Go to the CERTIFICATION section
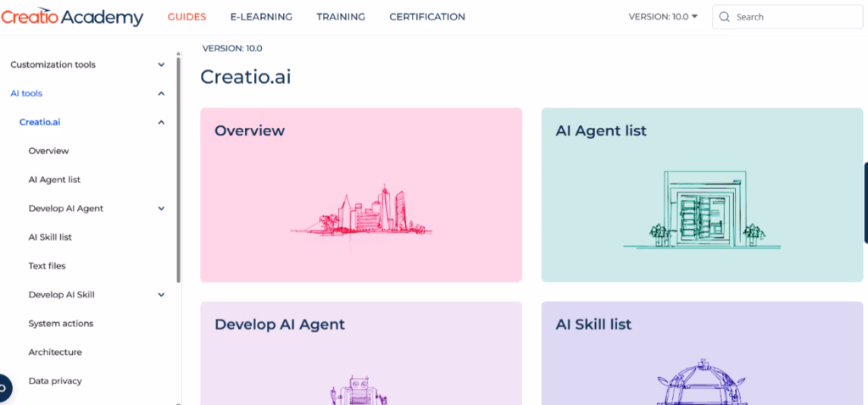The width and height of the screenshot is (868, 405). (427, 17)
